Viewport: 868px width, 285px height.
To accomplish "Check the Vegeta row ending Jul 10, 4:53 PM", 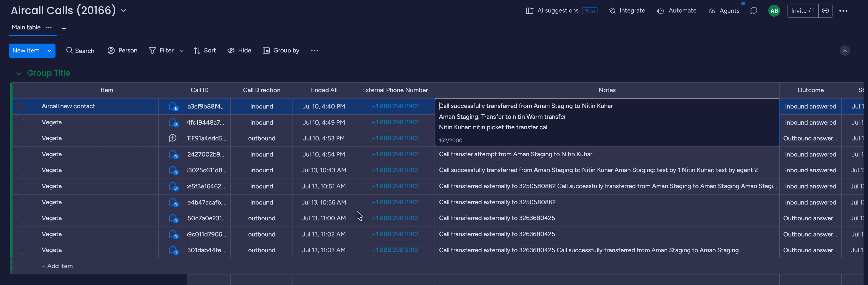I will [19, 138].
